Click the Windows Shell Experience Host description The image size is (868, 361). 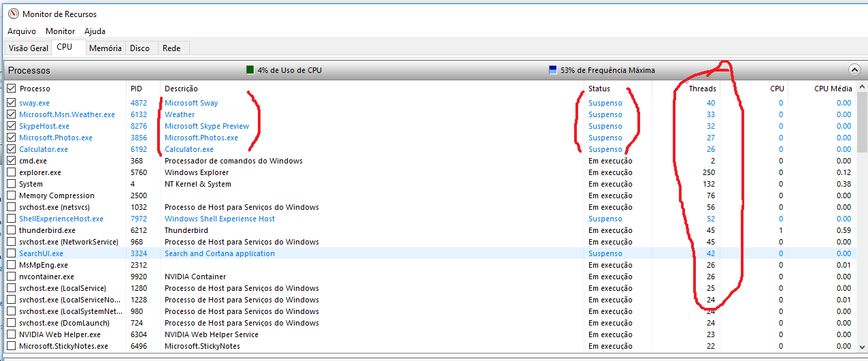click(220, 219)
